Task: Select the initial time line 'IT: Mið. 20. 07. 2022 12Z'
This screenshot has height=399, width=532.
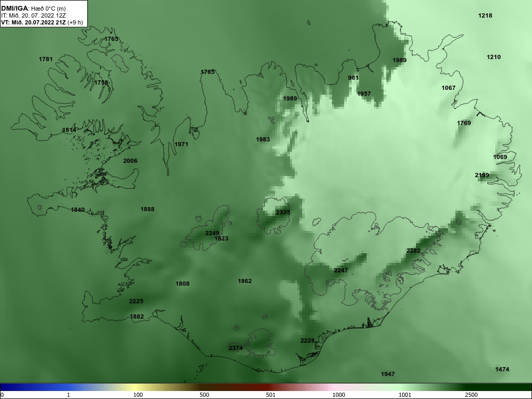Action: [33, 15]
